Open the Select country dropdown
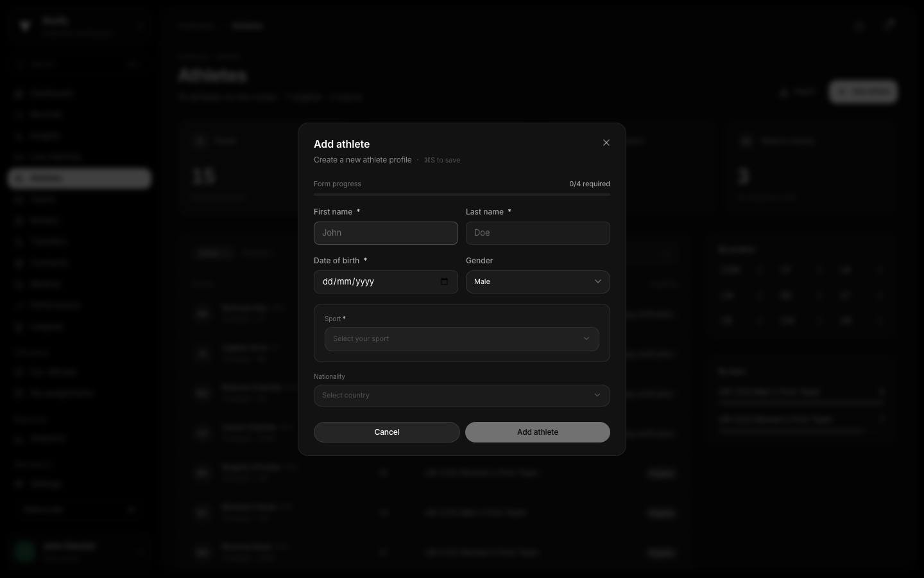Image resolution: width=924 pixels, height=578 pixels. (462, 396)
